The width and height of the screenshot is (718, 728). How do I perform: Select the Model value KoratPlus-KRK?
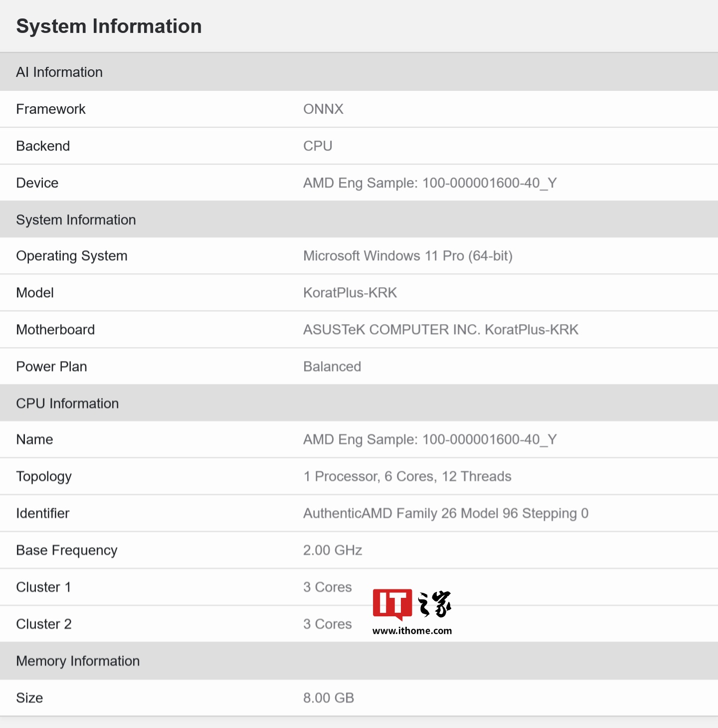[x=350, y=293]
